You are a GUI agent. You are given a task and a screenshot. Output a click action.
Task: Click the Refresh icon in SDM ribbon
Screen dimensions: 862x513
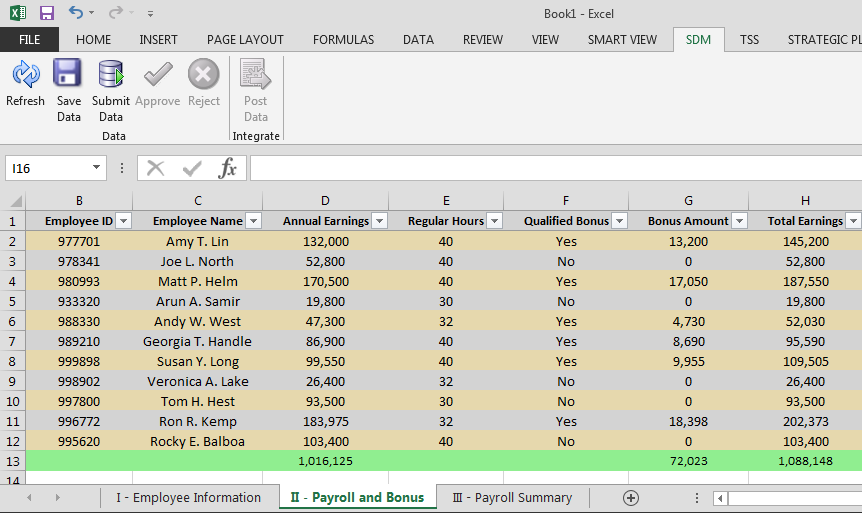pyautogui.click(x=25, y=76)
